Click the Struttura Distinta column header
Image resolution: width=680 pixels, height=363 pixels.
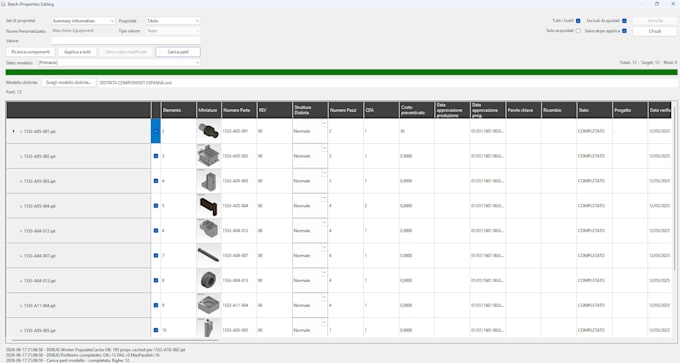(x=310, y=110)
